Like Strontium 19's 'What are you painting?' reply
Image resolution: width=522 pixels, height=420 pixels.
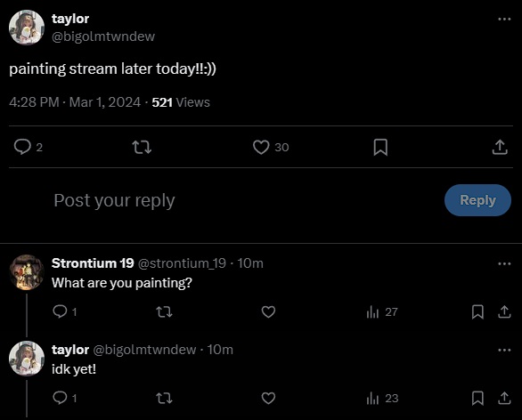point(268,312)
